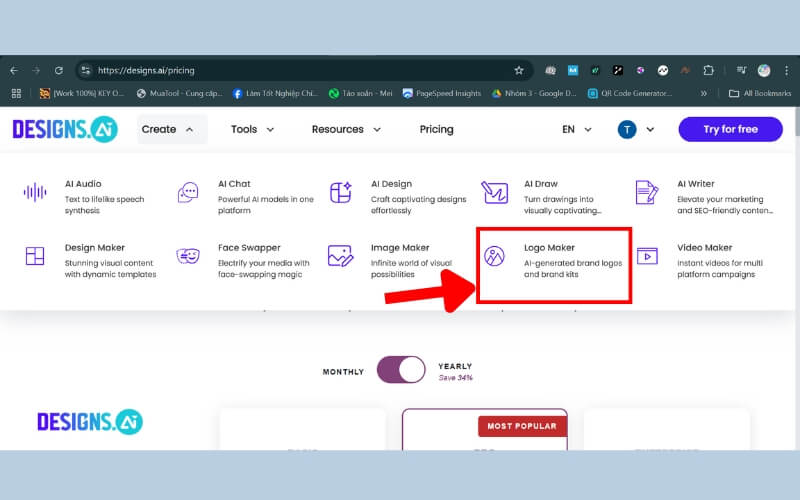Click the Try for free button
The height and width of the screenshot is (500, 800).
[731, 129]
